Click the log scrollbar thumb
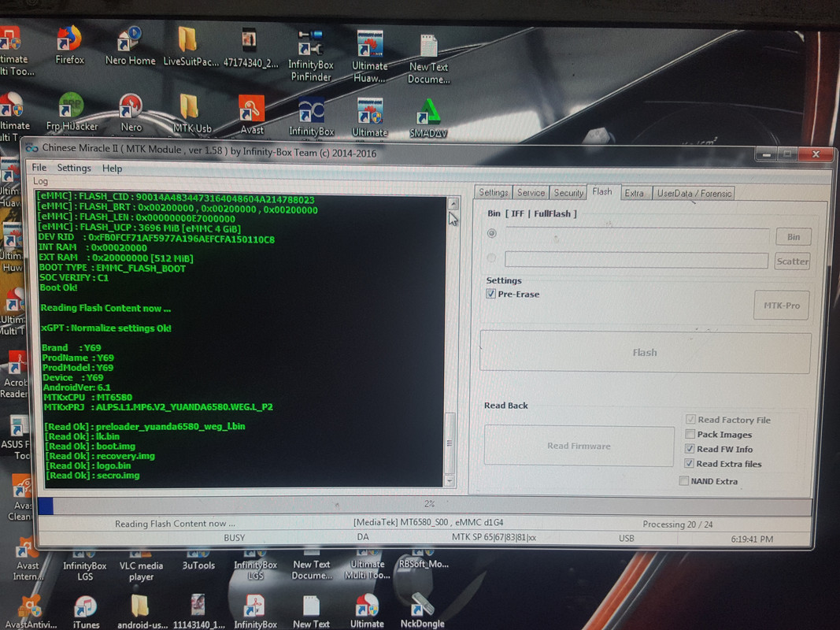The height and width of the screenshot is (630, 840). [450, 443]
